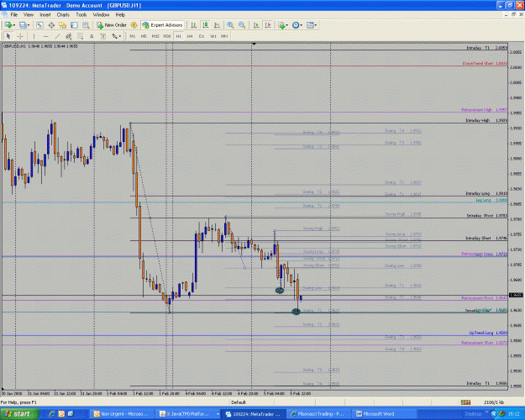
Task: Expand the Templates dropdown arrow
Action: click(x=316, y=25)
